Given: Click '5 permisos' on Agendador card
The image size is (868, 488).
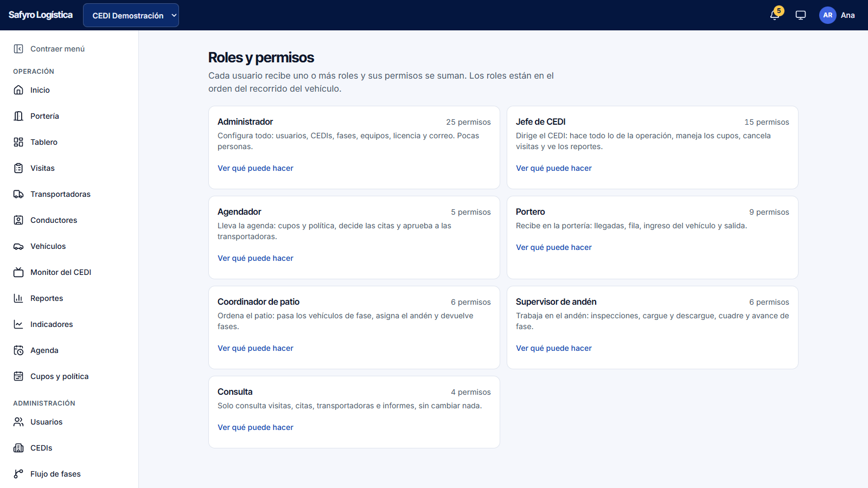Looking at the screenshot, I should coord(471,212).
